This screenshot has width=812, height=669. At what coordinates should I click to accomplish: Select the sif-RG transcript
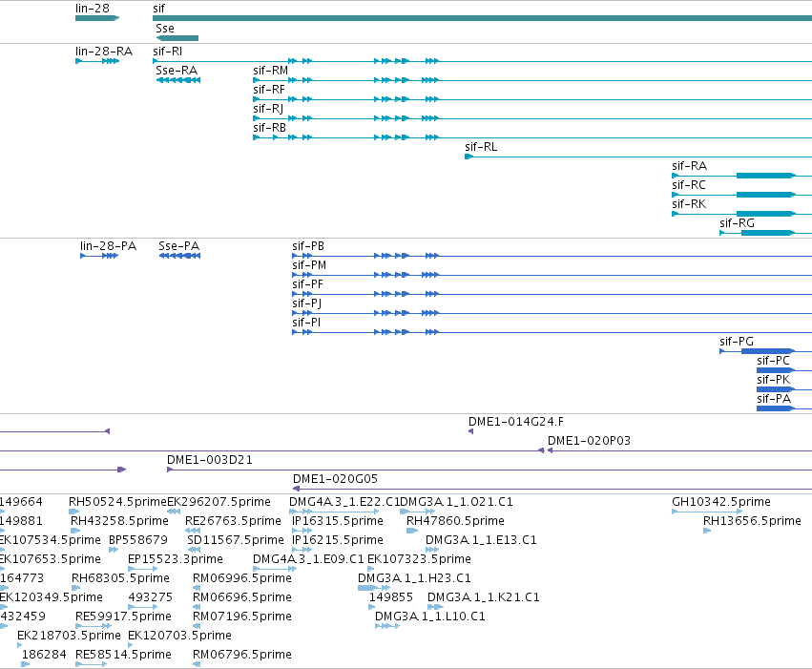(765, 233)
